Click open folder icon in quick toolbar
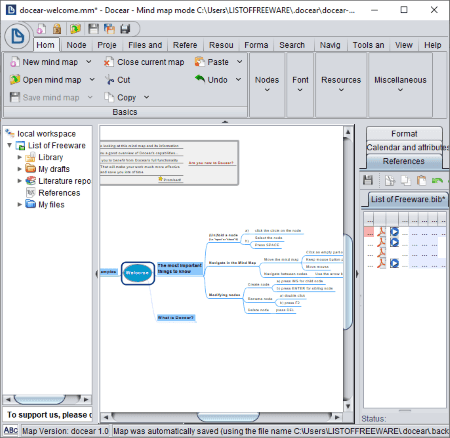 point(75,29)
